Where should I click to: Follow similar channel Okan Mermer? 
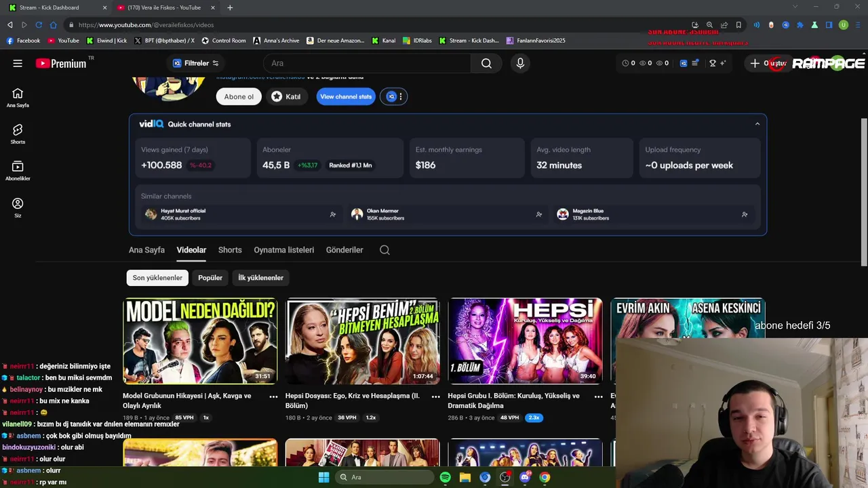[x=539, y=214]
